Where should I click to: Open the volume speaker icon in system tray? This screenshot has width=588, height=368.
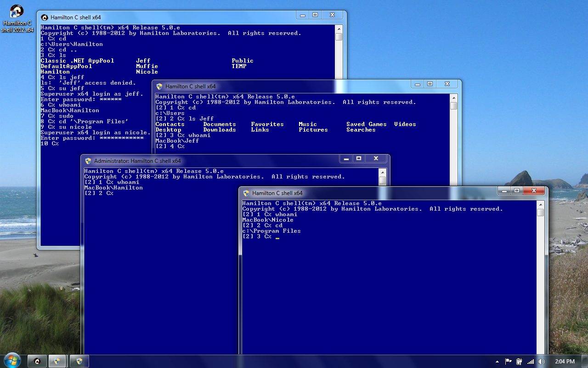point(541,362)
